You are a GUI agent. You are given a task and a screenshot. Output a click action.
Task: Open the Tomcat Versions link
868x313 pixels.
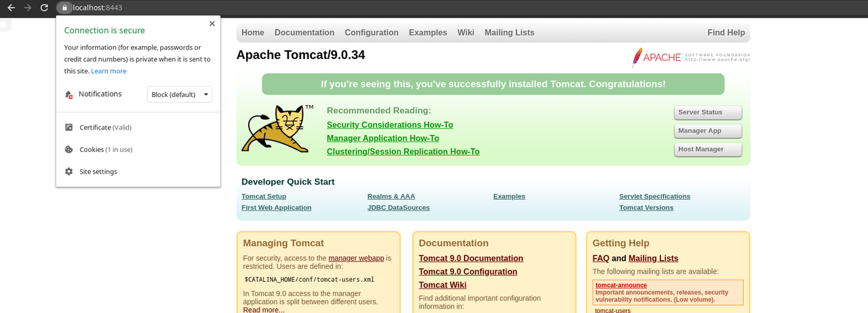click(x=646, y=208)
